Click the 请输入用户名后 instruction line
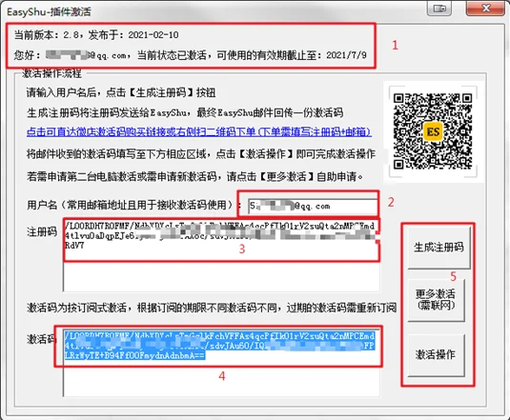 [x=121, y=93]
